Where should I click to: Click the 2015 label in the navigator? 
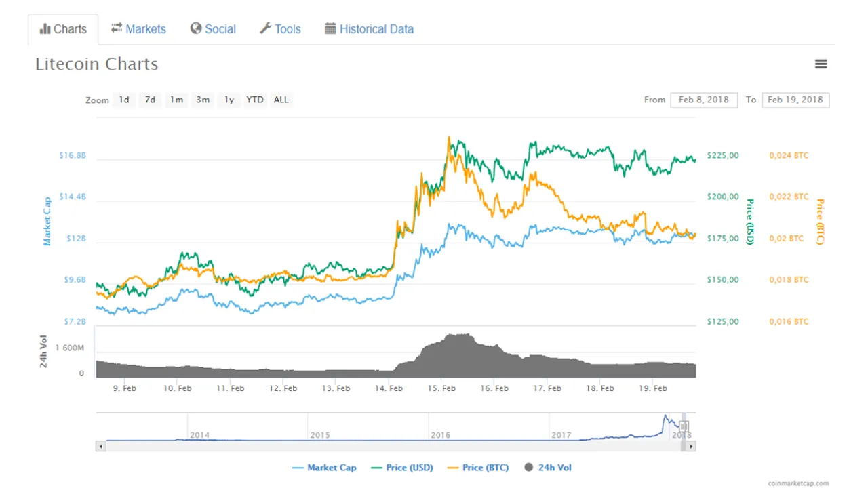319,435
